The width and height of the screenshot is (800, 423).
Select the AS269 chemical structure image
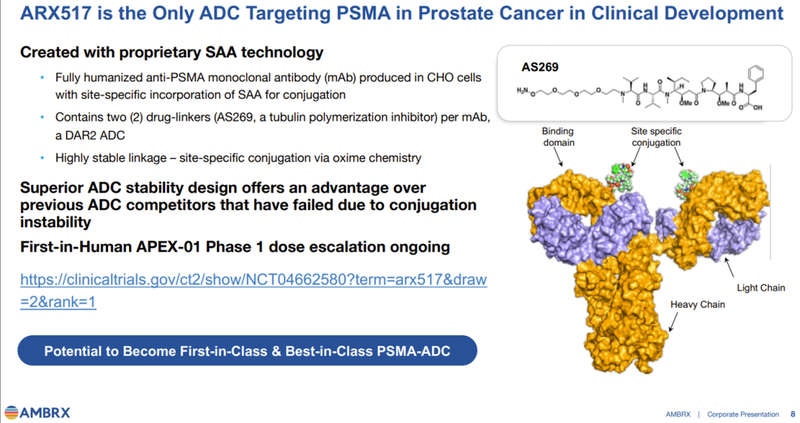click(641, 90)
